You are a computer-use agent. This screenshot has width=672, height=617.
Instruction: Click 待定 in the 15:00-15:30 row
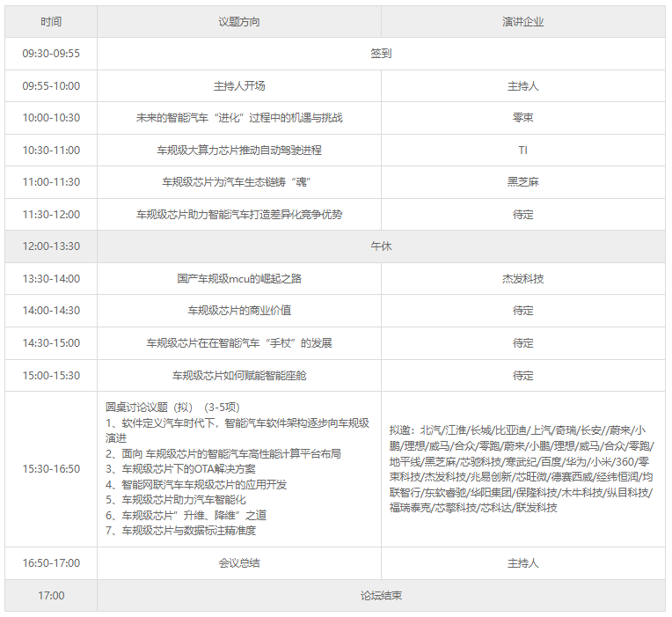point(523,376)
